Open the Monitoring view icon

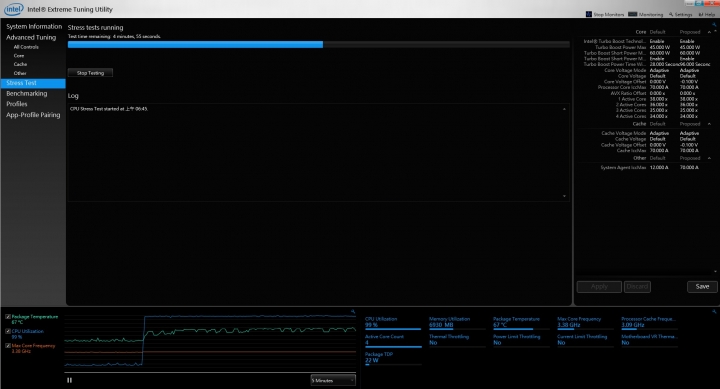(632, 14)
